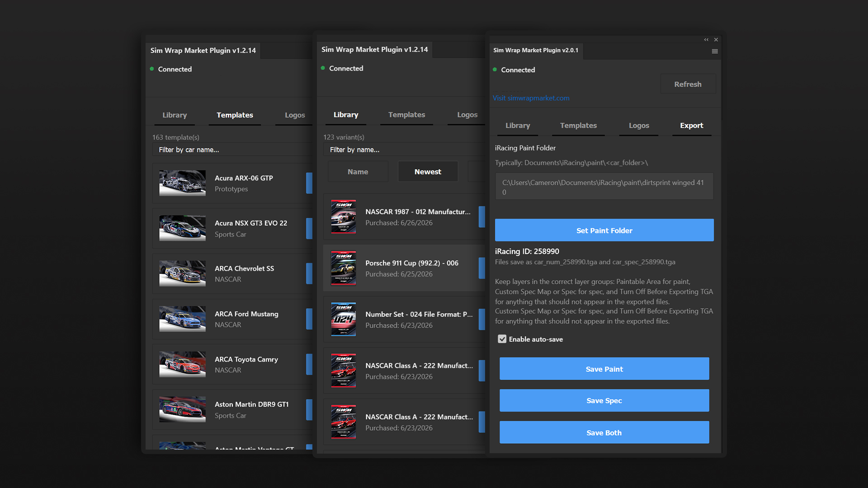Click 'Connected' status in the v2.0.1 panel
The width and height of the screenshot is (868, 488).
pyautogui.click(x=518, y=70)
